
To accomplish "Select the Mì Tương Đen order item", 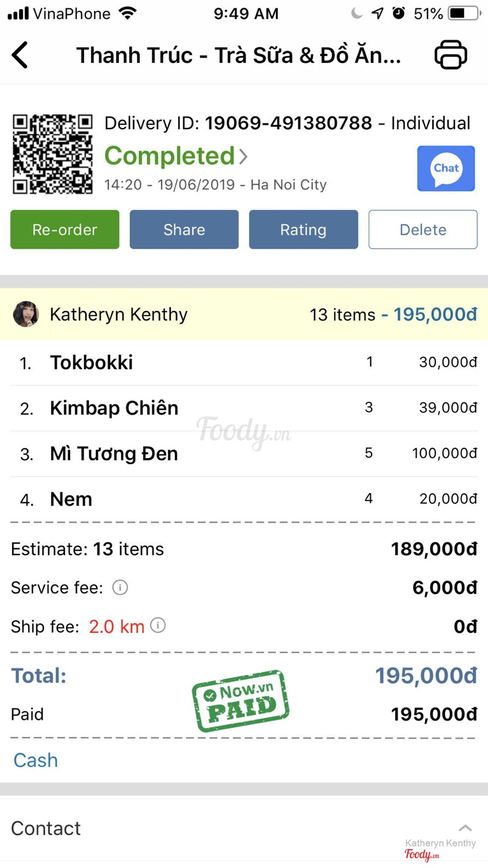I will pyautogui.click(x=114, y=454).
